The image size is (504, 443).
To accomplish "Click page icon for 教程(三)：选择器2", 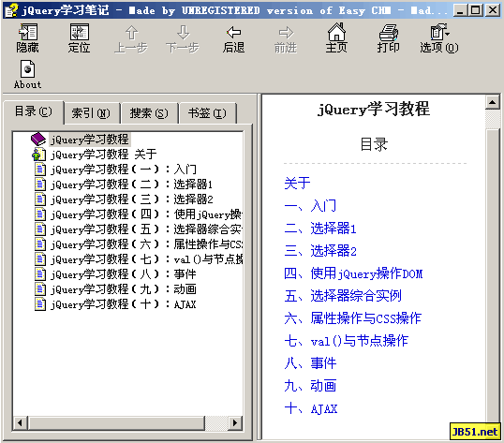I will tap(40, 199).
